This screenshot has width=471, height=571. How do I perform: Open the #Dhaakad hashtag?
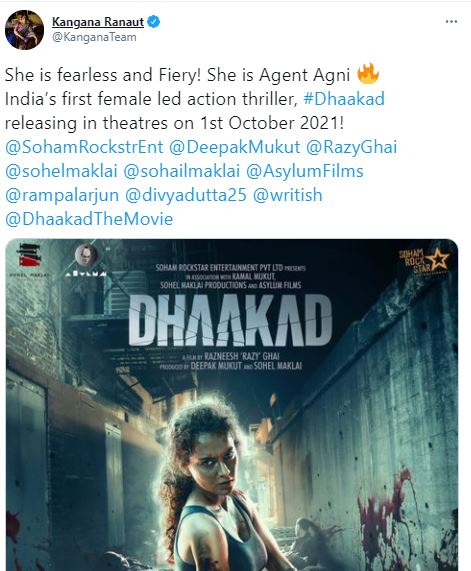[x=344, y=99]
